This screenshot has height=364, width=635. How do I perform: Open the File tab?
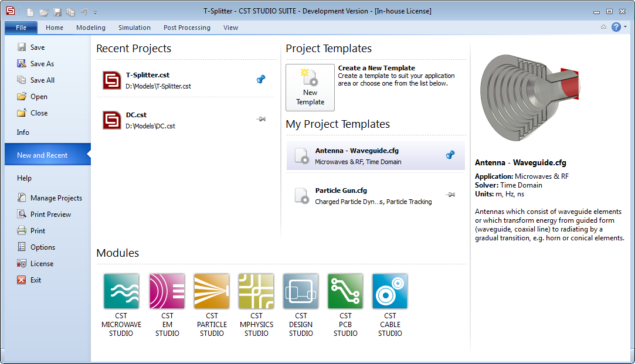(x=21, y=28)
